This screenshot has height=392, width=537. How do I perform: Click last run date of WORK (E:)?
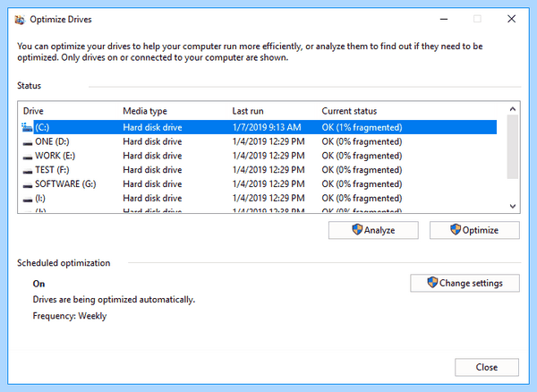point(268,156)
